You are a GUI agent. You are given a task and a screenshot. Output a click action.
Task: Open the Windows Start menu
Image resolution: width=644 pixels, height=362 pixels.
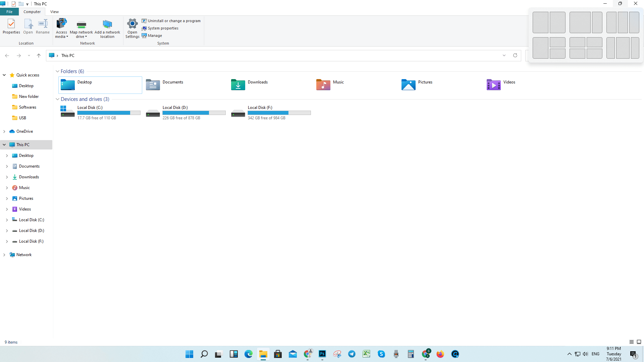(189, 354)
